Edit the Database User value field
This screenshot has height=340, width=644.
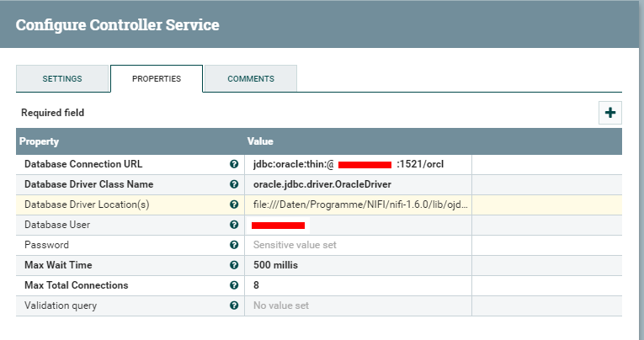358,225
